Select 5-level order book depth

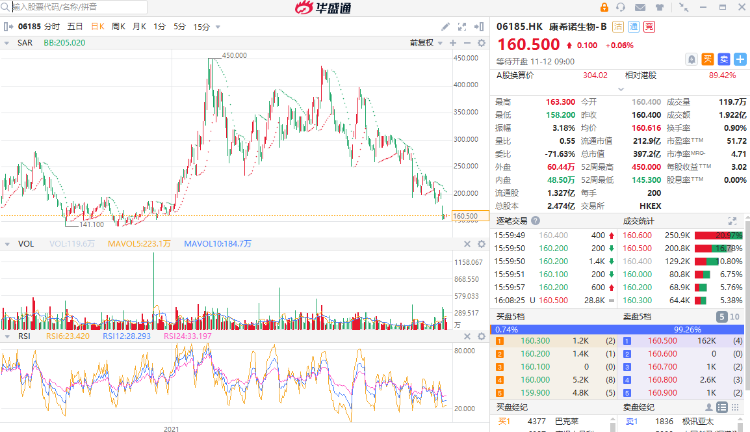tap(722, 316)
